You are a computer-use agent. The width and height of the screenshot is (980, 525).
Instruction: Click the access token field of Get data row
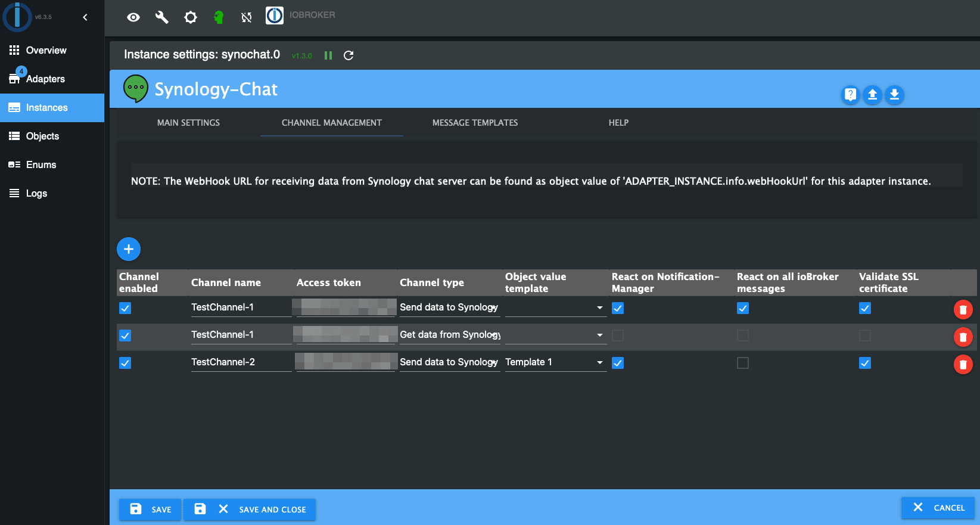(x=346, y=335)
